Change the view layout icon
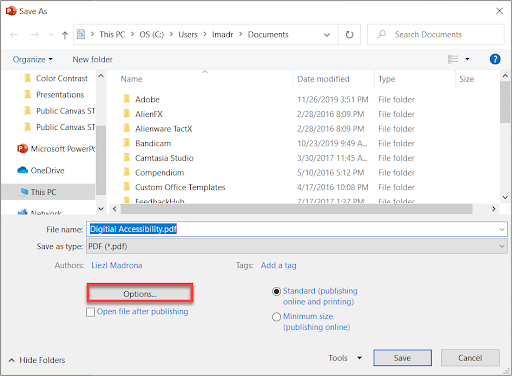Viewport: 512px width, 376px height. (453, 59)
